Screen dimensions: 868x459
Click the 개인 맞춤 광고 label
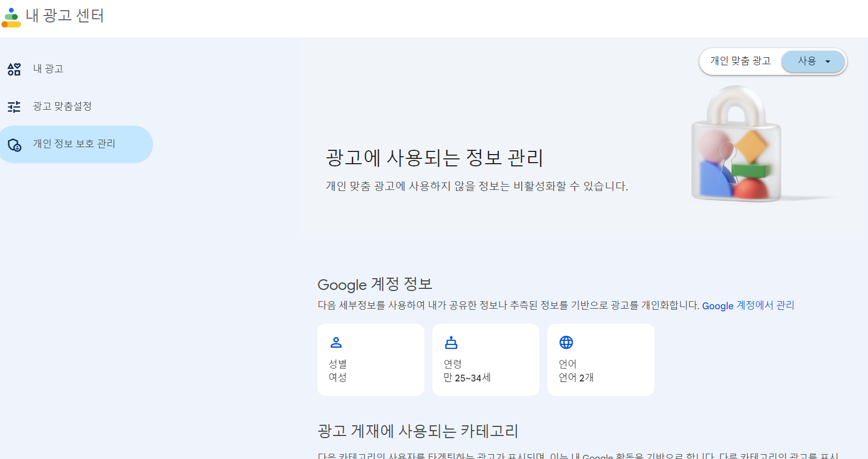coord(741,61)
